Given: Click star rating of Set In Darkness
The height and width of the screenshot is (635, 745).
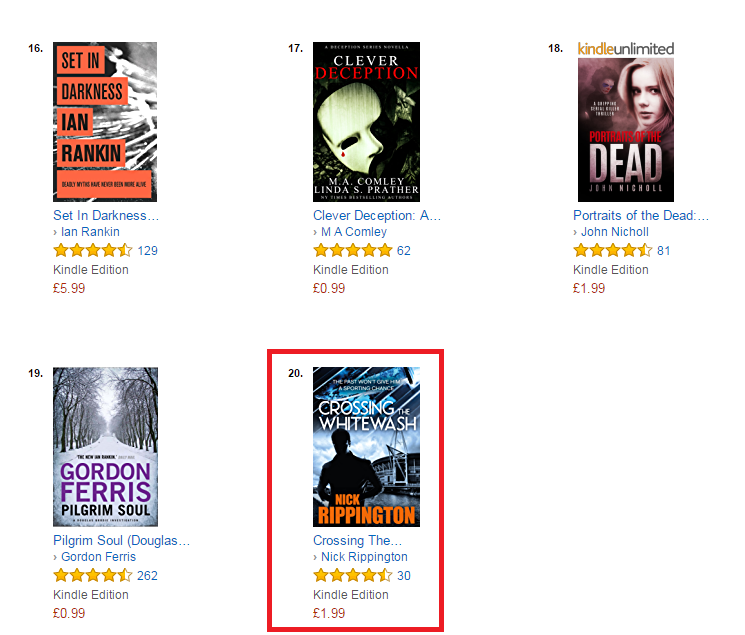Looking at the screenshot, I should coord(93,250).
